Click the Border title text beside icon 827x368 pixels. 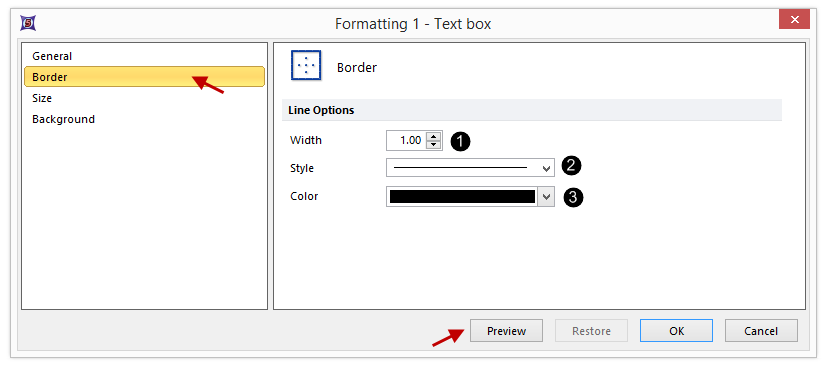[x=357, y=67]
